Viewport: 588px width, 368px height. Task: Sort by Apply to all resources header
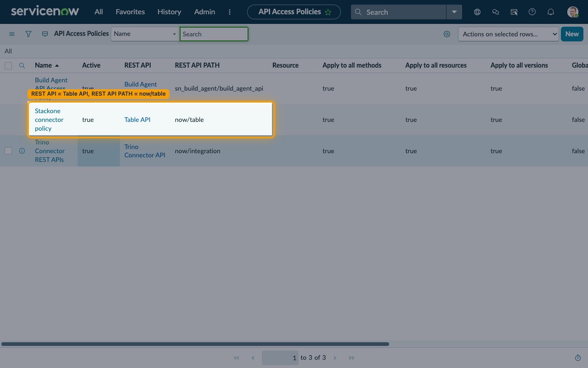tap(436, 65)
